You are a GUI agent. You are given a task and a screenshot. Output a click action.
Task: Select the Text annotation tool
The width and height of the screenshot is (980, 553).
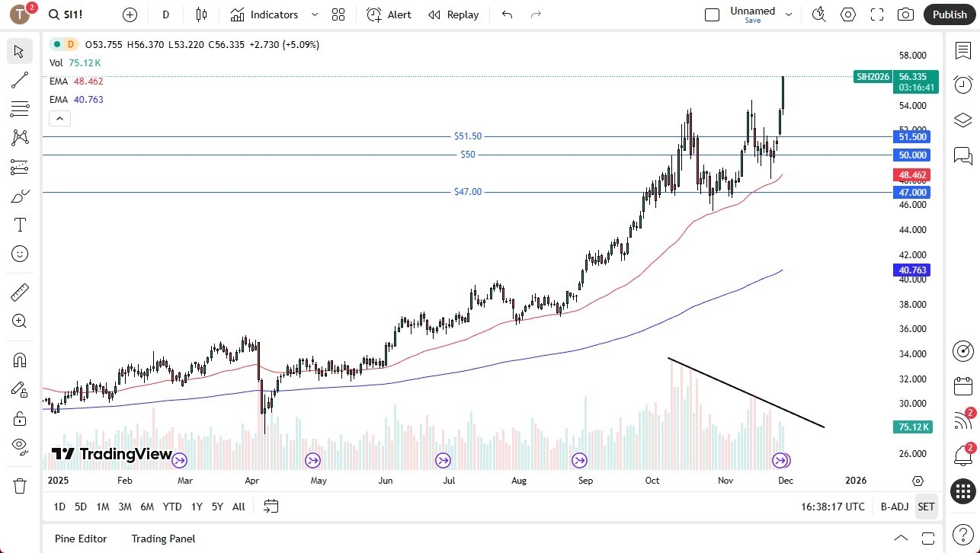19,224
